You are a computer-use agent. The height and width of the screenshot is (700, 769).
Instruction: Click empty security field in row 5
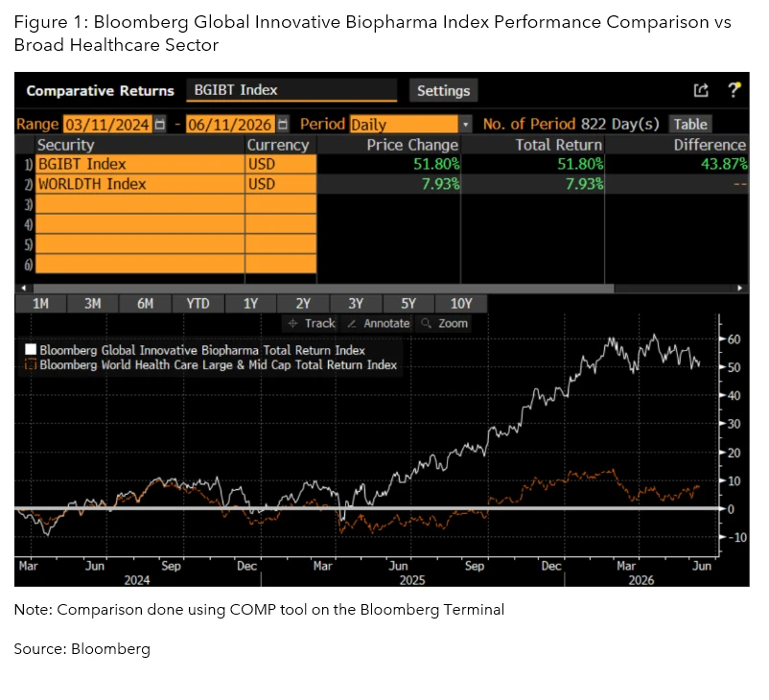[140, 245]
